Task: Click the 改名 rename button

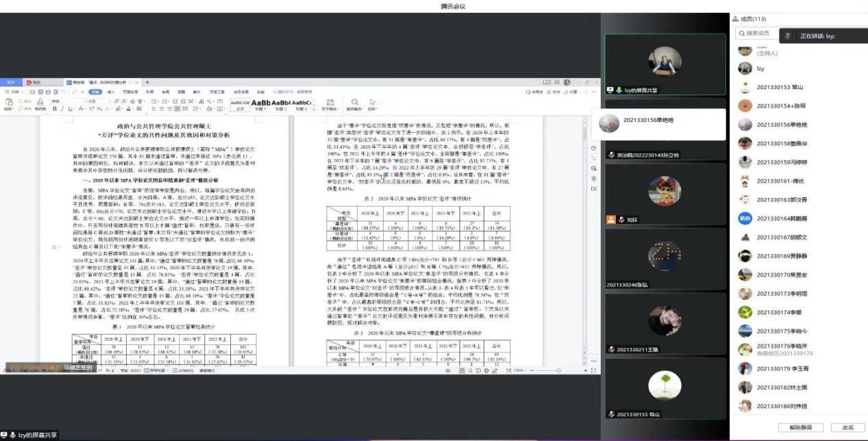Action: coord(848,427)
